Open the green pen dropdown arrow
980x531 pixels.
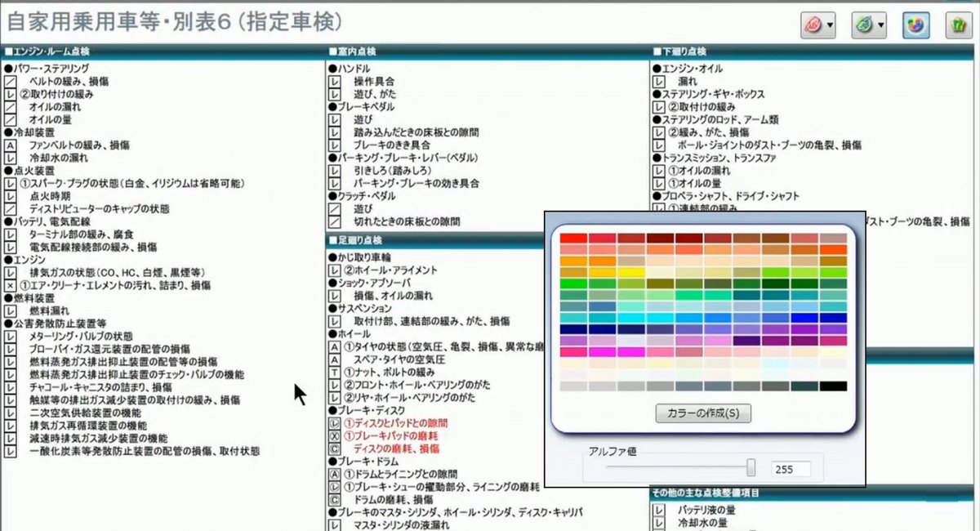click(881, 25)
